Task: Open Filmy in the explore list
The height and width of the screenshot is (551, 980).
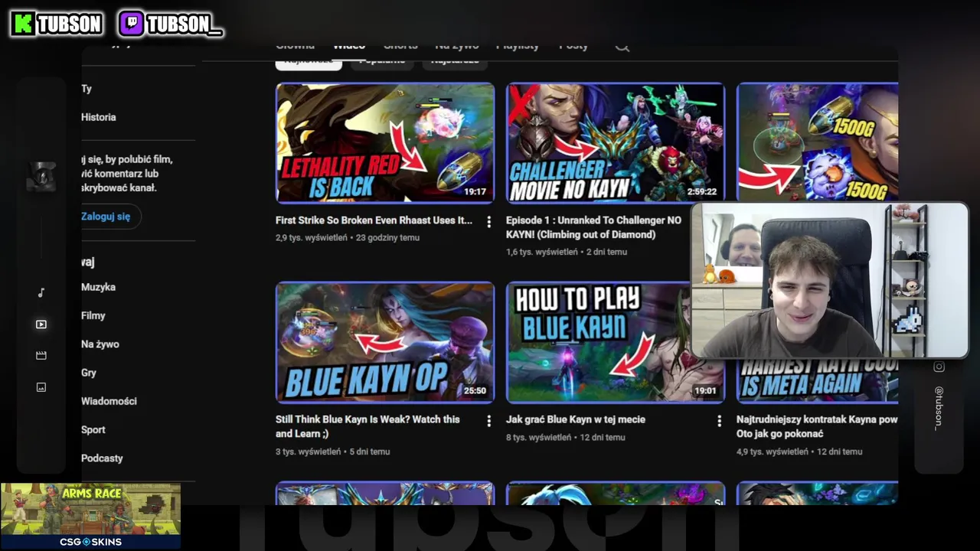Action: click(x=93, y=315)
